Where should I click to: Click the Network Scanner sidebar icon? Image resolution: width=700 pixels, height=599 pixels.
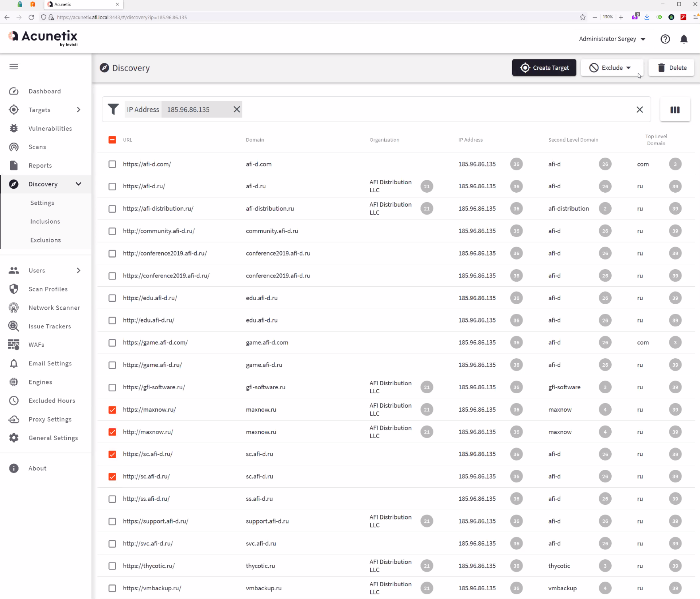click(x=14, y=308)
